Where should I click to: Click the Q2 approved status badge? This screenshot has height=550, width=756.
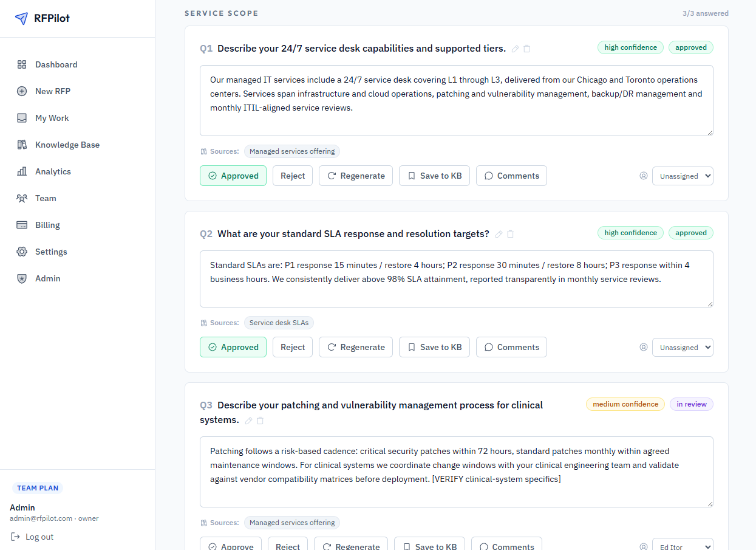(x=691, y=233)
